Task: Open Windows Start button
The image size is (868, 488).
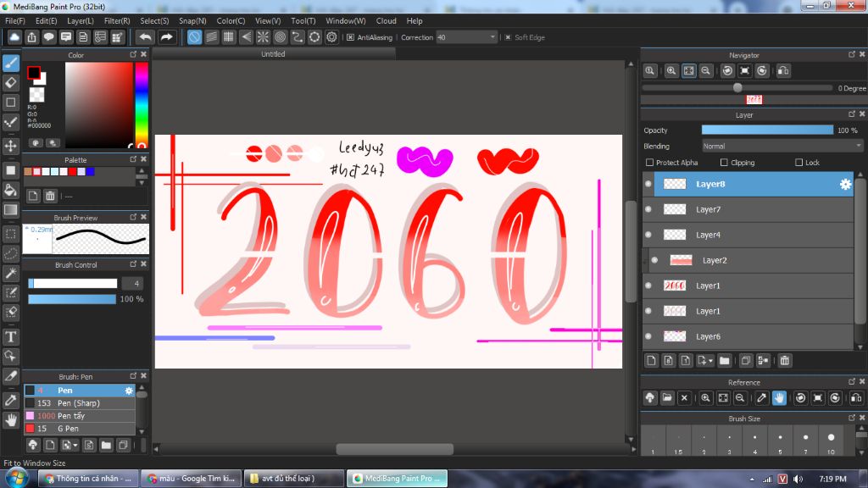Action: pos(17,478)
